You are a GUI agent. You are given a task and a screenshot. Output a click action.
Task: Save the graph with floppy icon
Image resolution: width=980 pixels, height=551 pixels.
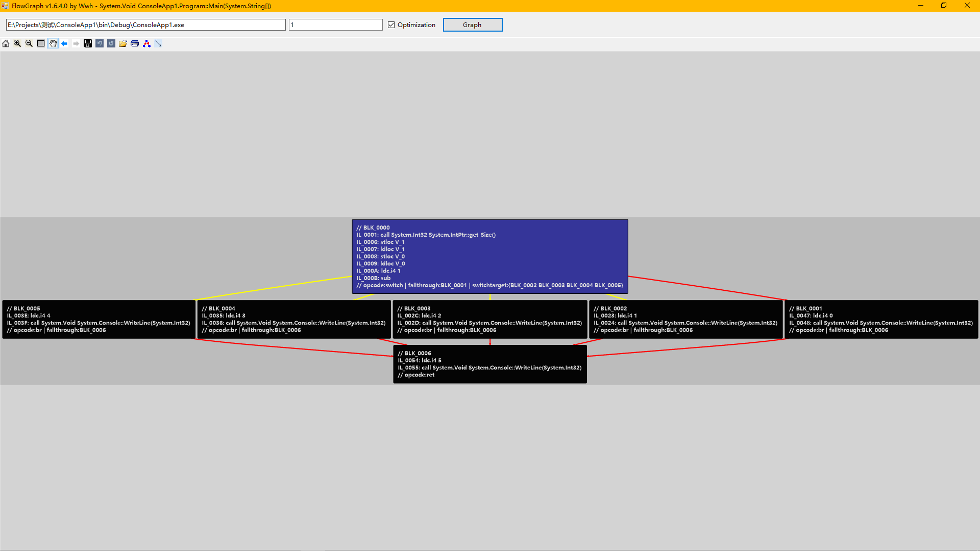pyautogui.click(x=88, y=44)
